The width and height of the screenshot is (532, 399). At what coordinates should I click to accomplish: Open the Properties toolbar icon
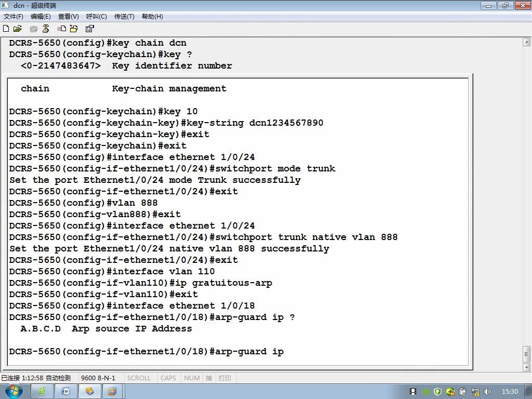(89, 29)
